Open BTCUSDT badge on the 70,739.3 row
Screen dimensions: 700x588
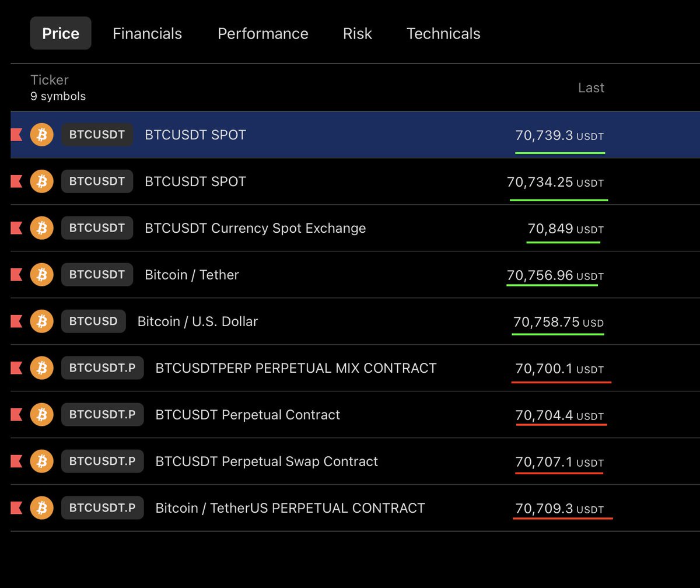[x=97, y=135]
